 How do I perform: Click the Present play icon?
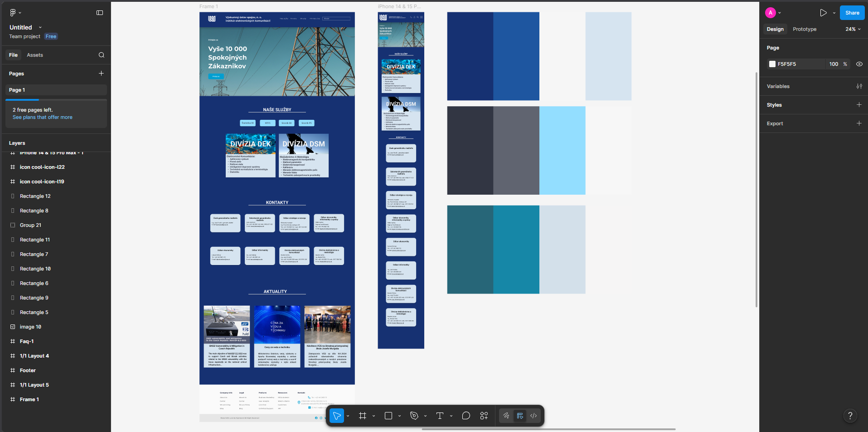coord(823,13)
